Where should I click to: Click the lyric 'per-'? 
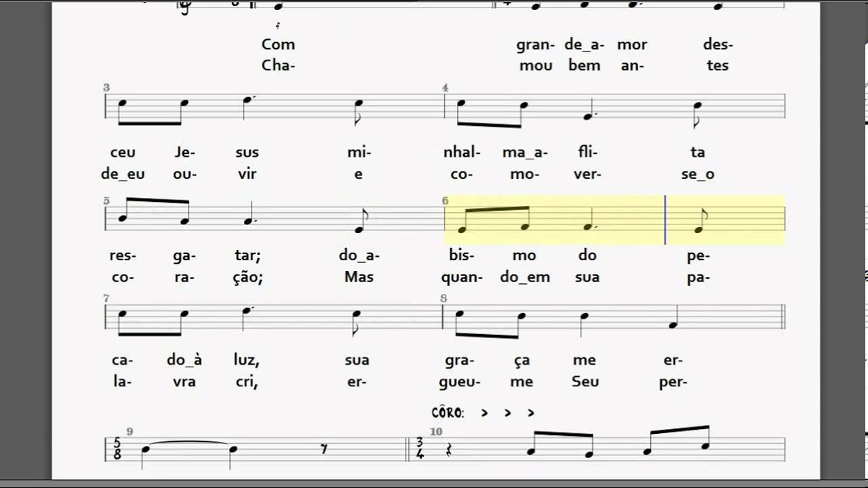click(x=673, y=382)
